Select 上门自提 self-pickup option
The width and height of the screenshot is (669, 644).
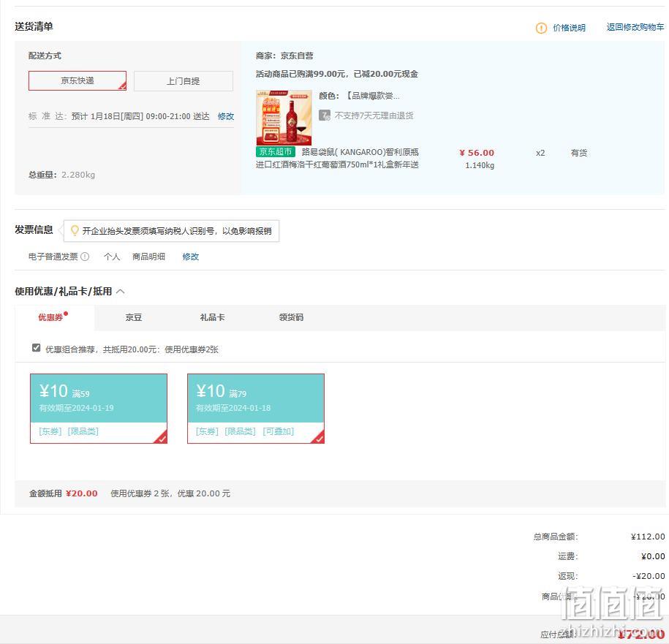pos(183,81)
